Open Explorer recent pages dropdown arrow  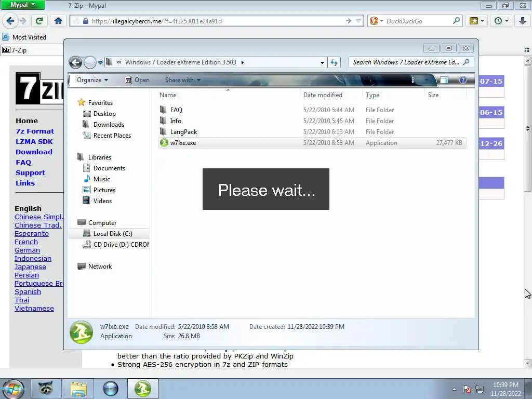pyautogui.click(x=100, y=63)
